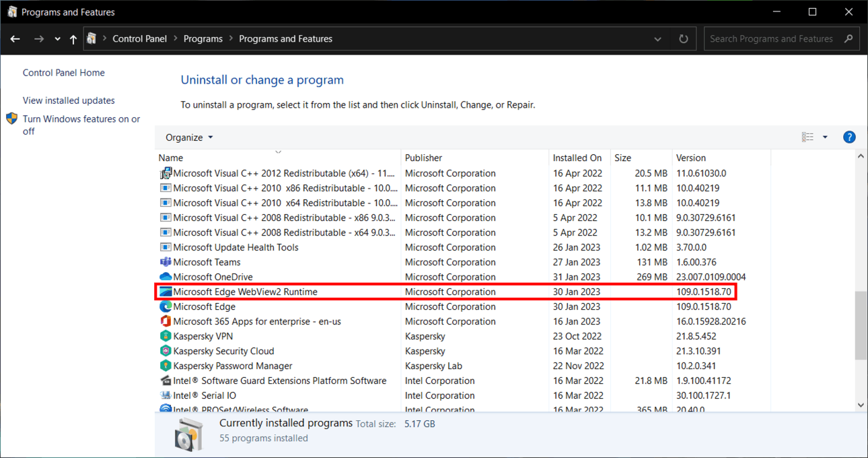Screen dimensions: 868x458
Task: Select Intel Serial IO program name
Action: coord(205,395)
